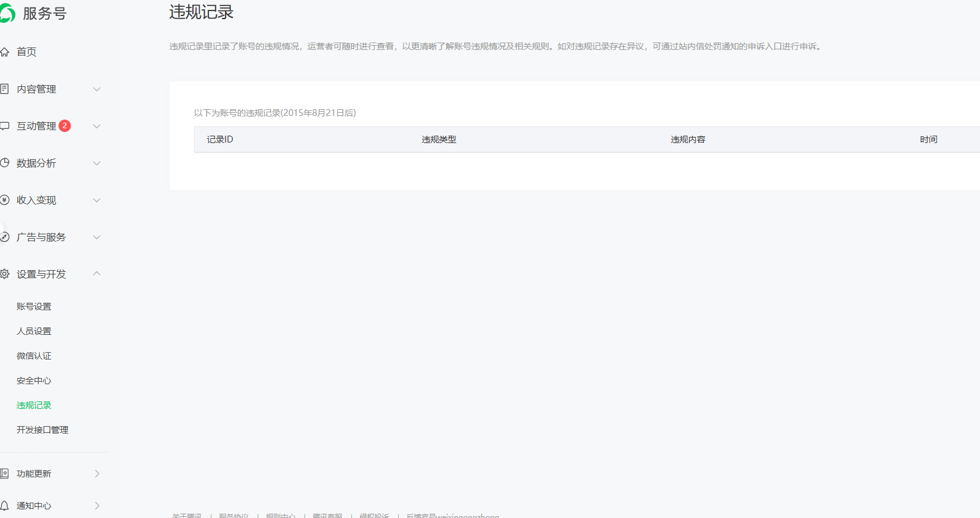Click the red badge showing 2
This screenshot has height=518, width=980.
[65, 126]
